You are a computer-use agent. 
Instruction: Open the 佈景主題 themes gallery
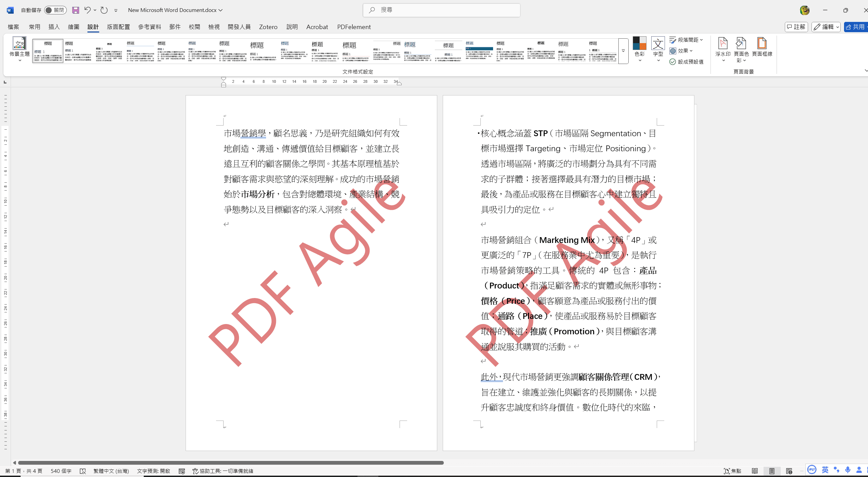point(20,50)
